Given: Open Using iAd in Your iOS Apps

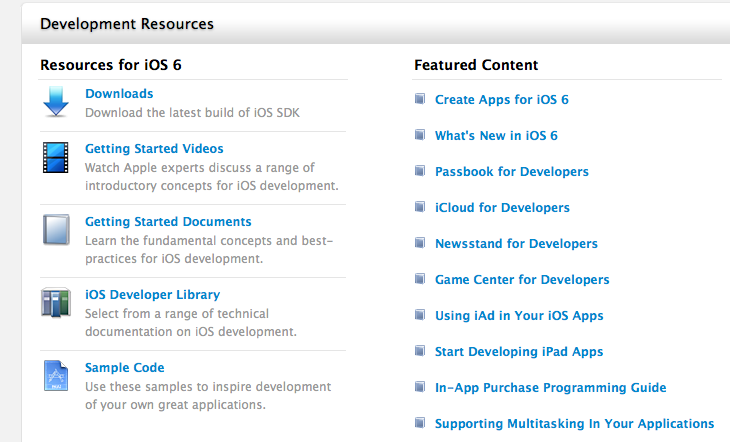Looking at the screenshot, I should pyautogui.click(x=519, y=316).
